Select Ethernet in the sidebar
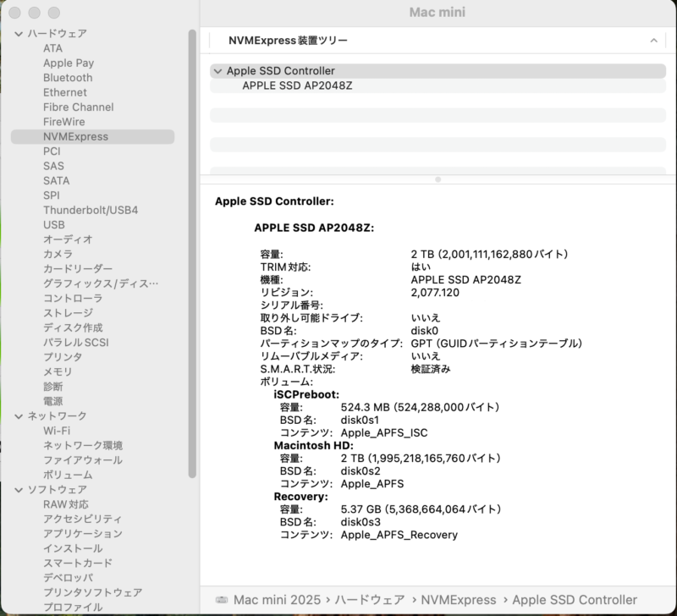Viewport: 677px width, 616px height. click(65, 92)
